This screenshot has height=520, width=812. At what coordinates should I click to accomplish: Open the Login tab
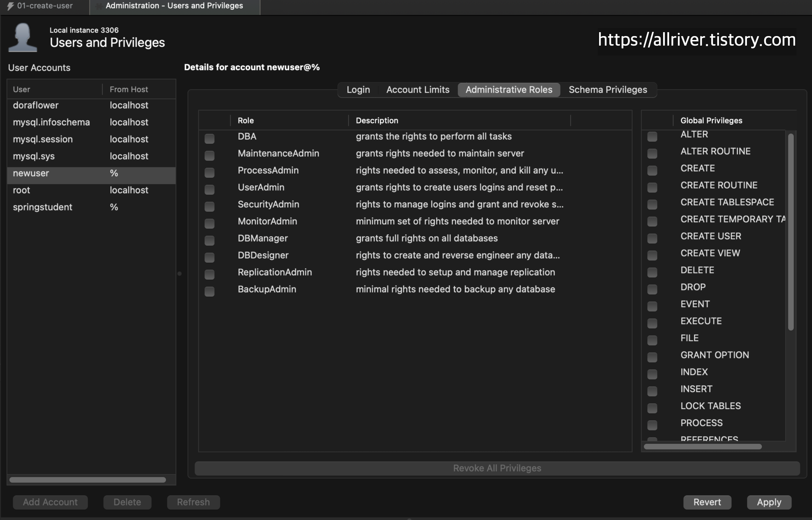click(358, 90)
